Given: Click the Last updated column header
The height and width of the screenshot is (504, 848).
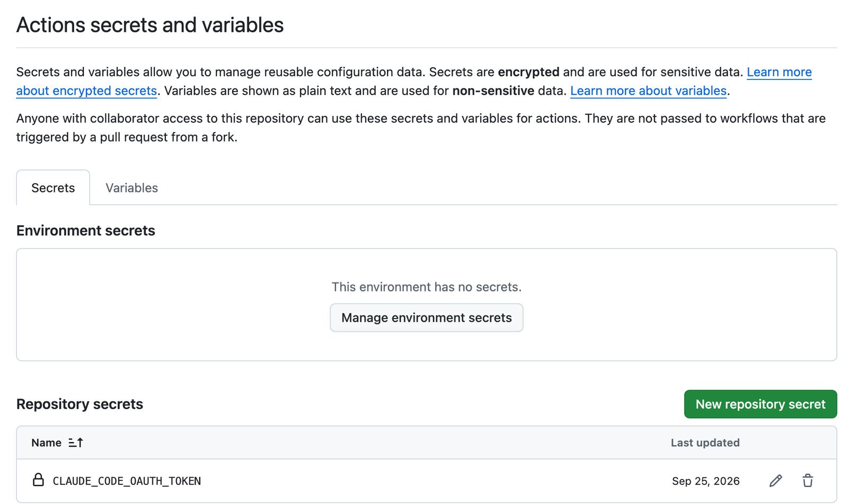Looking at the screenshot, I should pos(705,443).
